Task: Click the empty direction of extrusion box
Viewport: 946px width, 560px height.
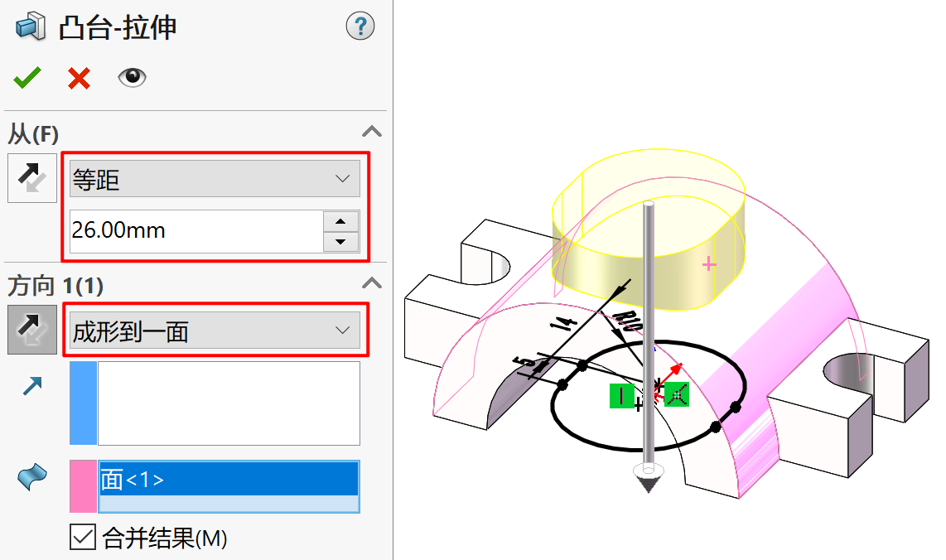Action: pos(229,403)
